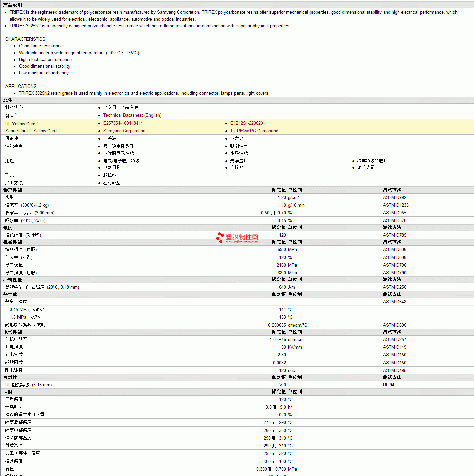Screen dimensions: 474x476
Task: Click the 1.20 specific gravity value
Action: (282, 197)
